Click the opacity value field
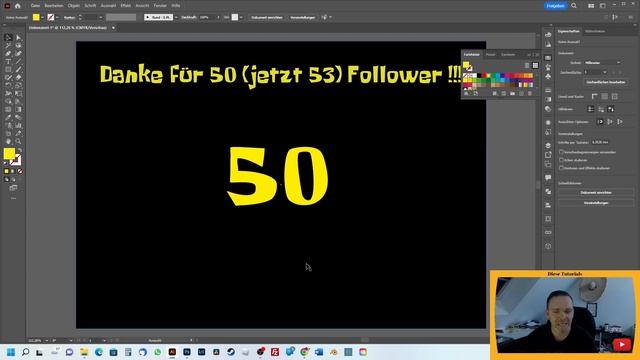The height and width of the screenshot is (360, 640). point(207,18)
